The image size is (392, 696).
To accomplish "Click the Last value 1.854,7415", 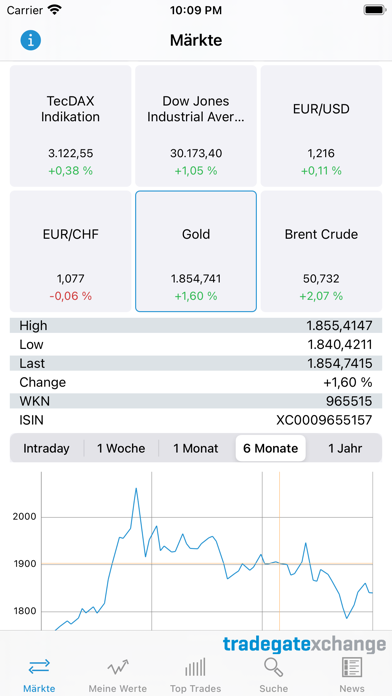I will [x=340, y=364].
